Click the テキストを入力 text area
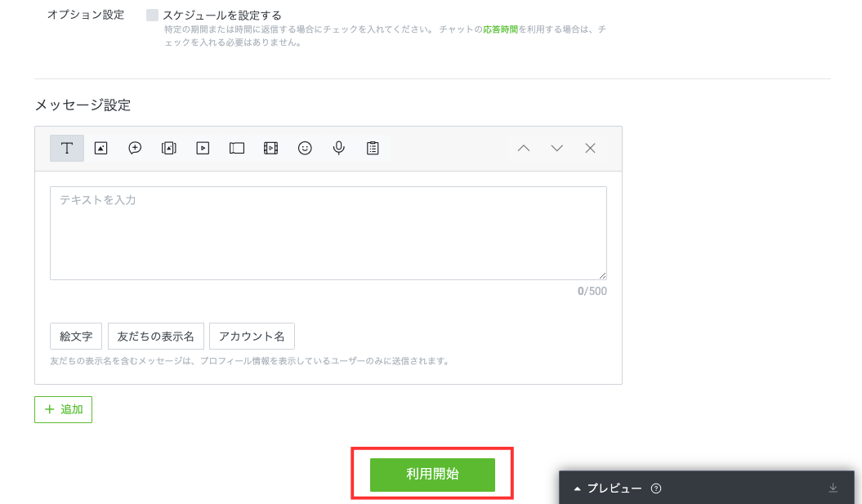Image resolution: width=862 pixels, height=504 pixels. coord(328,234)
